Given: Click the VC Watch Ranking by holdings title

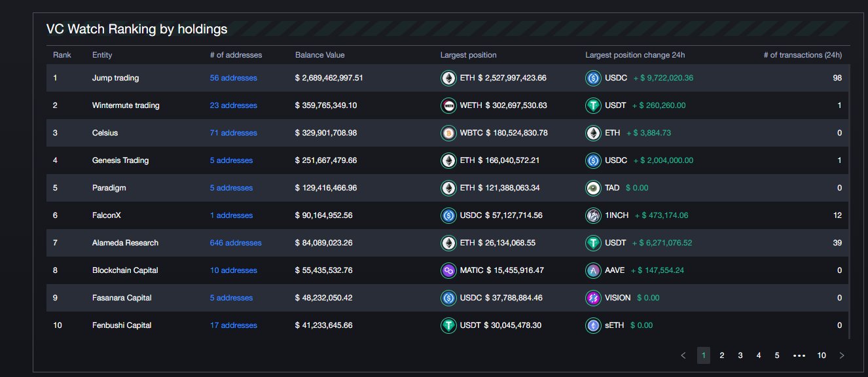Looking at the screenshot, I should [137, 29].
